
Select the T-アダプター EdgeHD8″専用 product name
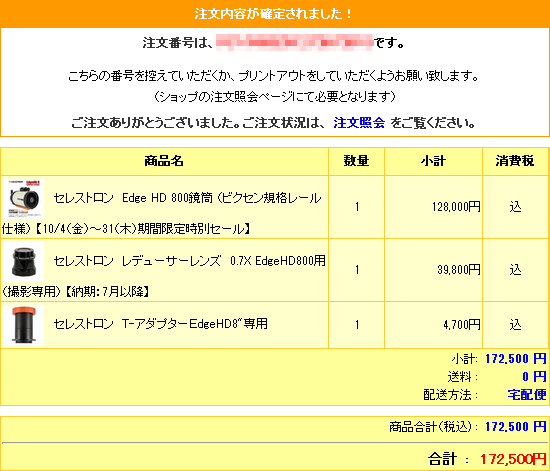pyautogui.click(x=161, y=323)
